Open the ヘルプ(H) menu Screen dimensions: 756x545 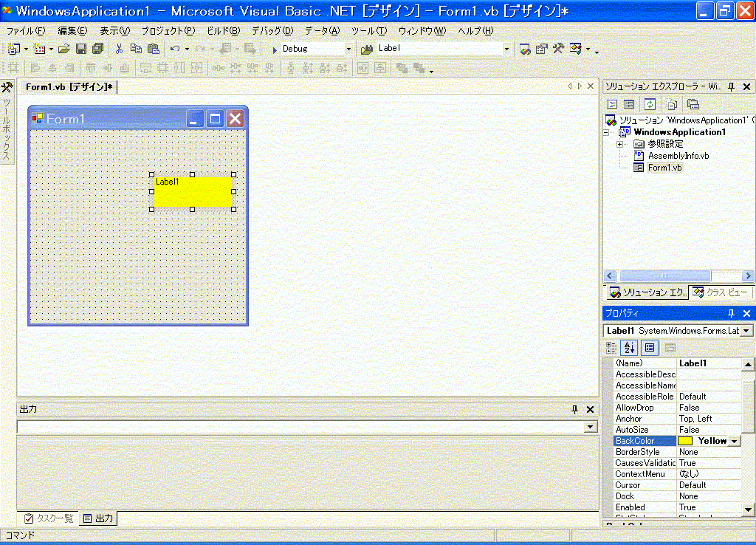pos(475,31)
